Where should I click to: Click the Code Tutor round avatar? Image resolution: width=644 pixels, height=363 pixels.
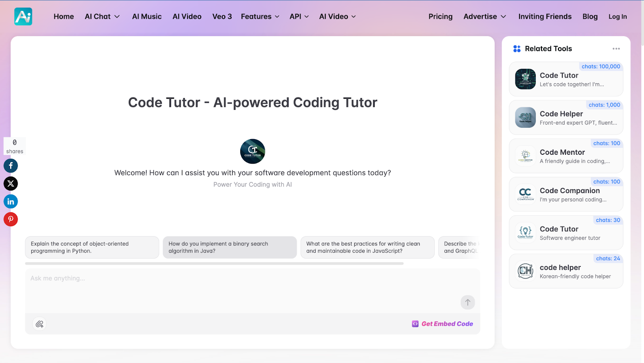(x=253, y=151)
